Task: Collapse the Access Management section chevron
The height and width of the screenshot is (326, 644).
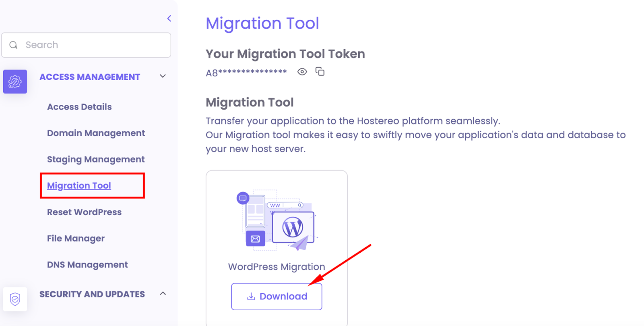Action: click(x=163, y=76)
